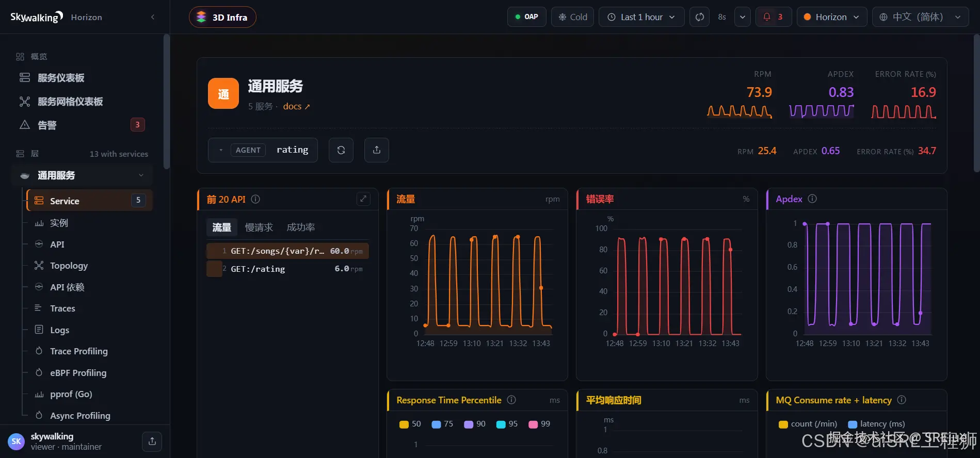
Task: Expand the 前 20 API panel to fullscreen
Action: tap(363, 199)
